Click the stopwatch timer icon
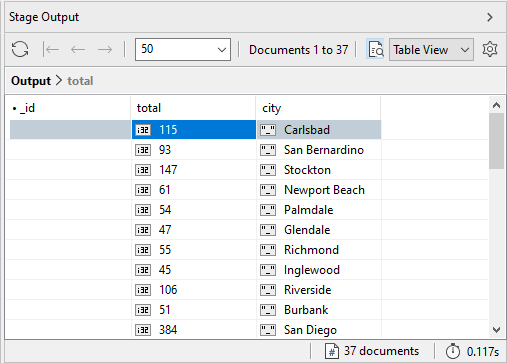 pyautogui.click(x=453, y=351)
